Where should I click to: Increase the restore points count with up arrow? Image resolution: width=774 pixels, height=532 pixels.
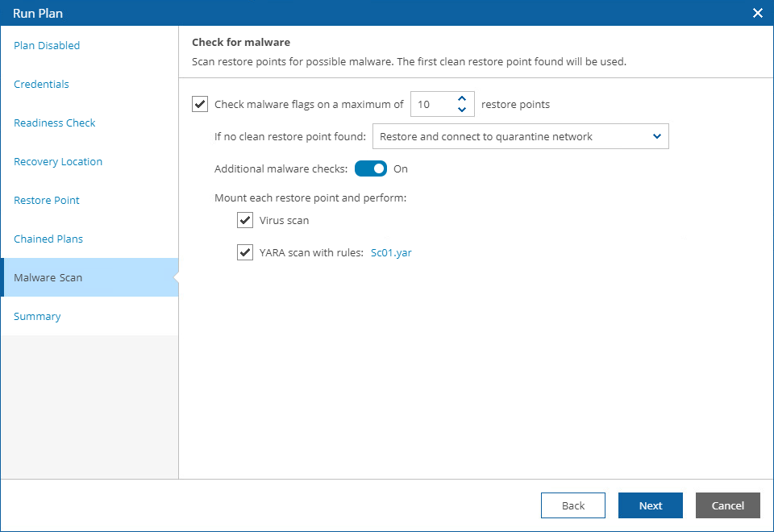point(462,98)
